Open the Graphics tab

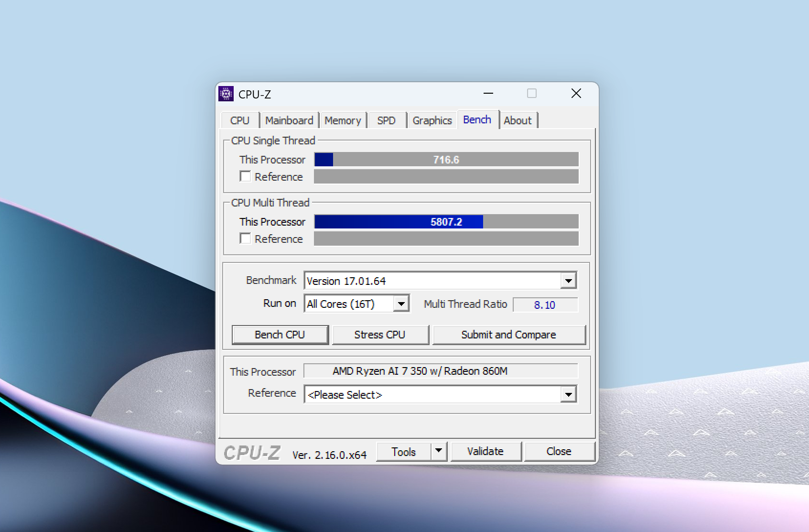coord(432,120)
